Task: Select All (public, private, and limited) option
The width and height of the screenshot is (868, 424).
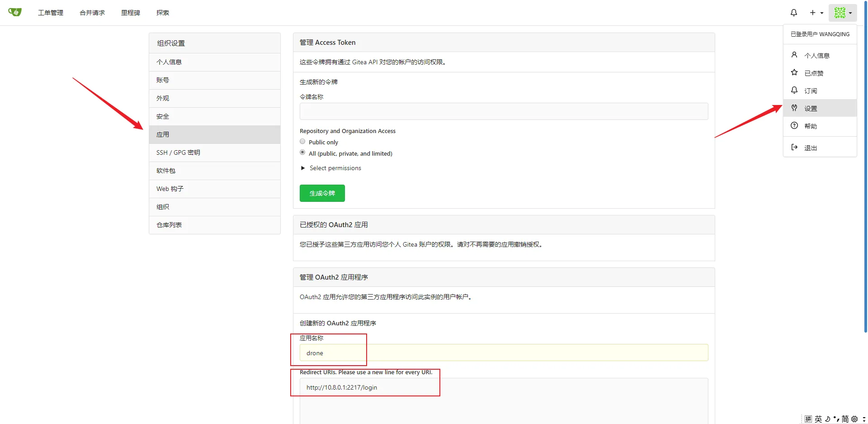Action: tap(302, 152)
